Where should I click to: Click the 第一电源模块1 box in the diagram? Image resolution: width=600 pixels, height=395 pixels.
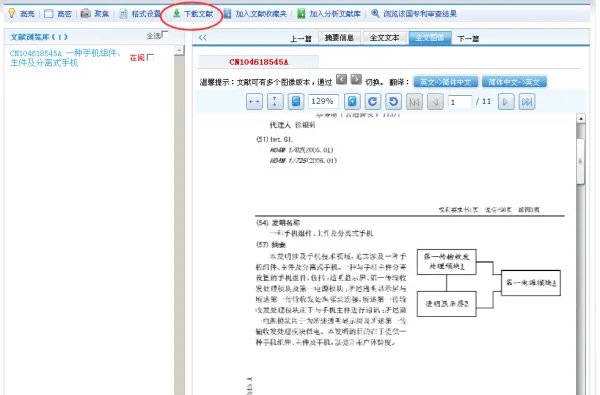coord(531,283)
